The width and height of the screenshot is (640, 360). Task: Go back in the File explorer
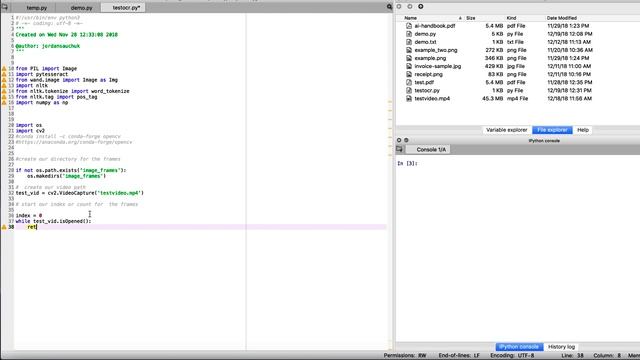(399, 7)
